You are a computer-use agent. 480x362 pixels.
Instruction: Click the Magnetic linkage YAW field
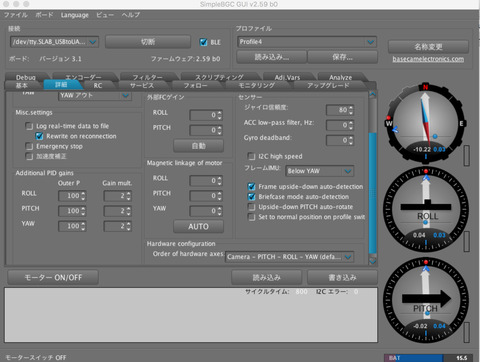(206, 211)
